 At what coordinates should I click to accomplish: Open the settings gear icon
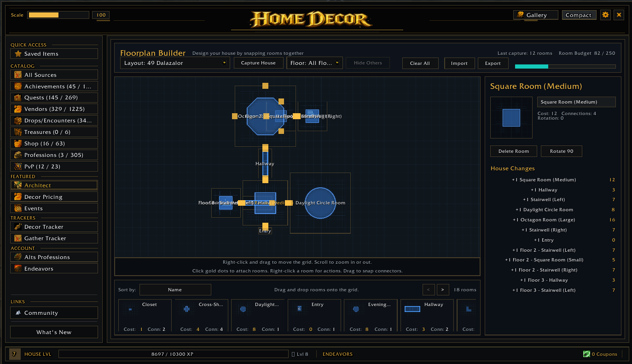click(x=605, y=15)
